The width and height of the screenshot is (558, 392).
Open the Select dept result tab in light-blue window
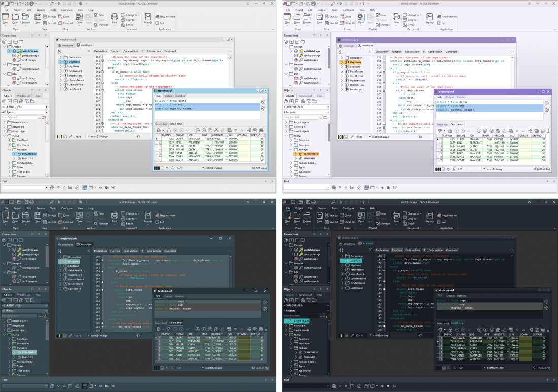click(x=161, y=124)
